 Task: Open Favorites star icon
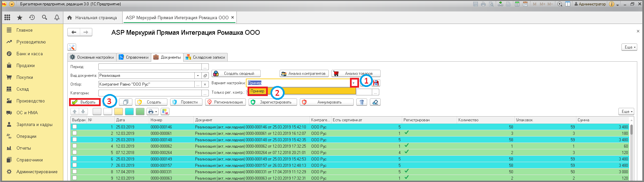(20, 18)
